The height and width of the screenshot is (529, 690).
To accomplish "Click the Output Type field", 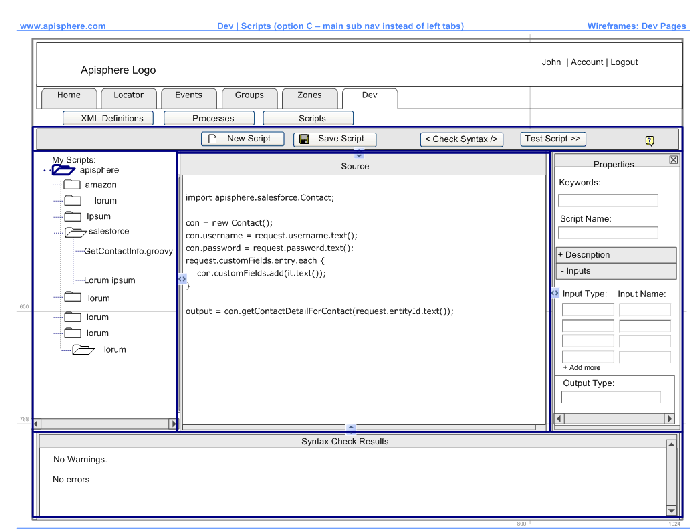I will [x=611, y=397].
